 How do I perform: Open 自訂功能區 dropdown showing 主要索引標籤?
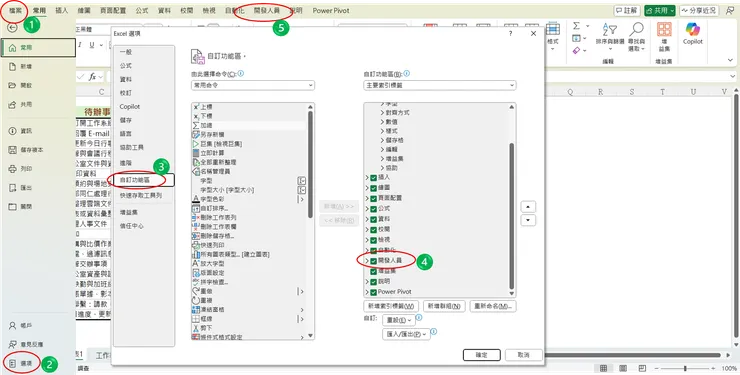click(440, 85)
